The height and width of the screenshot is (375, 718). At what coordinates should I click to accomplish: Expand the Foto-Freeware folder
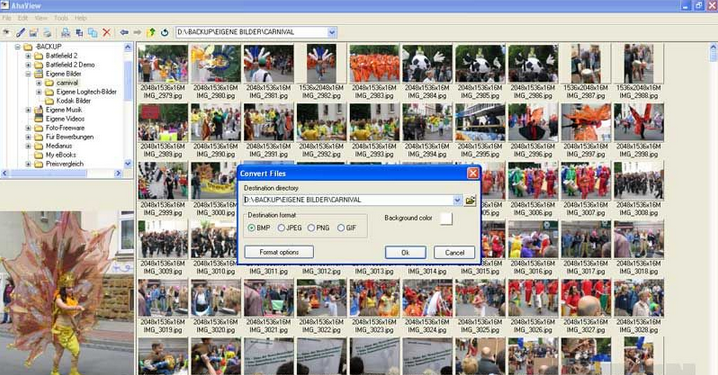[28, 128]
